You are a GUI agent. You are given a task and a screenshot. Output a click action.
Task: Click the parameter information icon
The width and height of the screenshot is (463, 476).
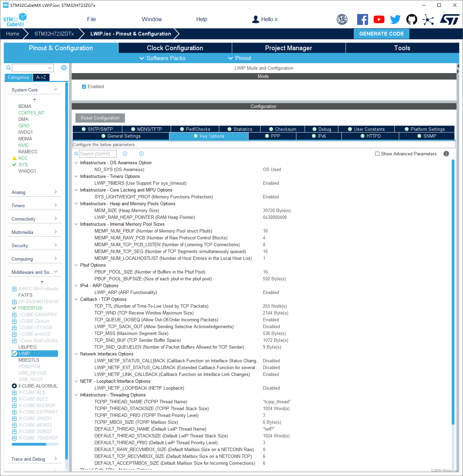pos(446,154)
